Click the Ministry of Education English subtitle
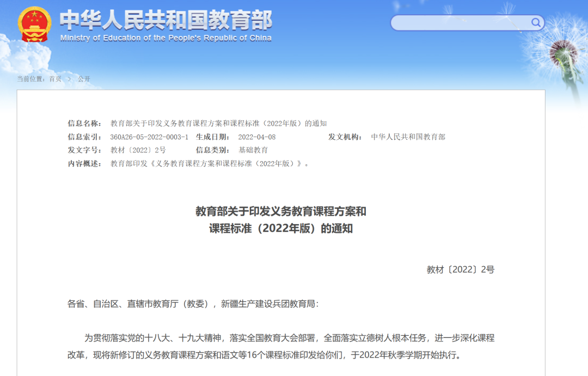Image resolution: width=588 pixels, height=376 pixels. (x=166, y=38)
